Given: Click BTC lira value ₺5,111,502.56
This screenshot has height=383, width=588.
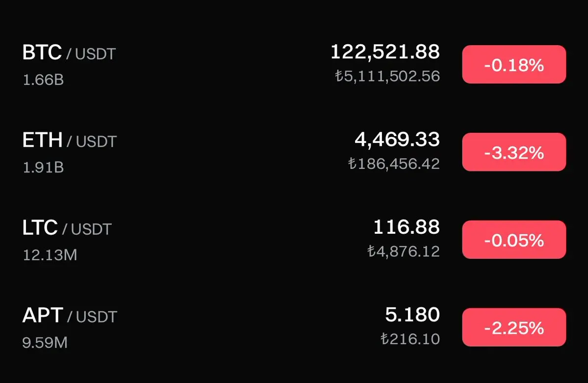Looking at the screenshot, I should click(387, 76).
